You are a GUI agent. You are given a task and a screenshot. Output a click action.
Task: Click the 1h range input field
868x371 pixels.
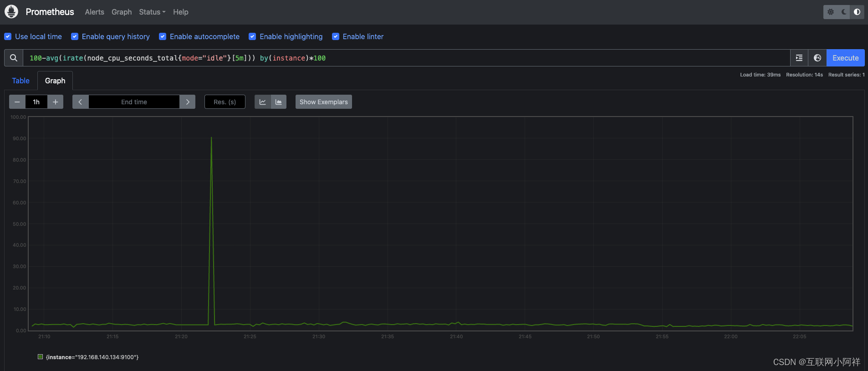[36, 102]
